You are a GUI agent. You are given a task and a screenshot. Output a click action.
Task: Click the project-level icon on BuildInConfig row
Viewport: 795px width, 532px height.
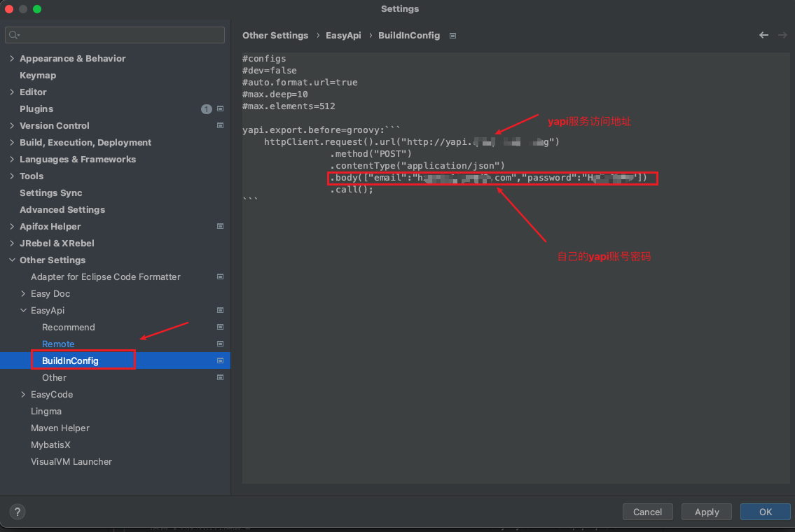(x=220, y=360)
